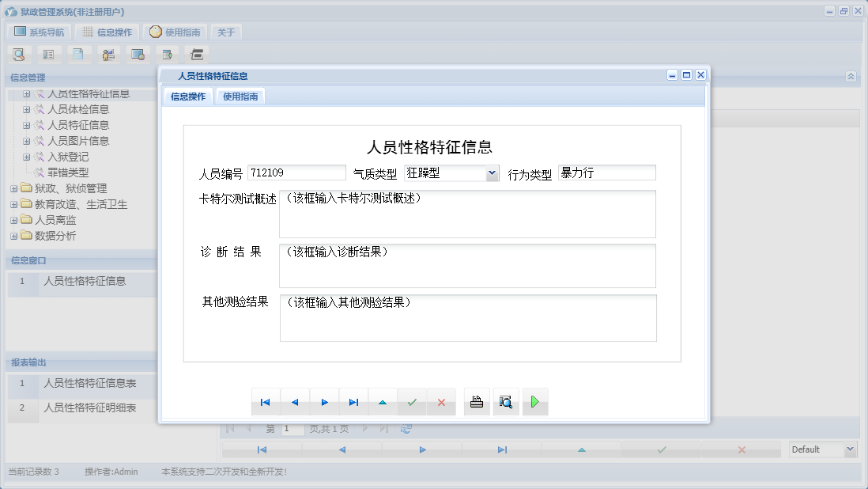
Task: Select the search/query toolbar icon
Action: click(x=18, y=54)
